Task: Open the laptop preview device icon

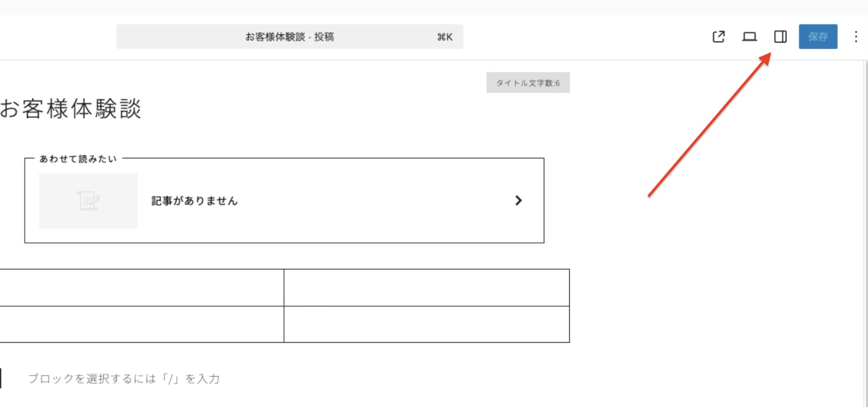Action: tap(749, 36)
